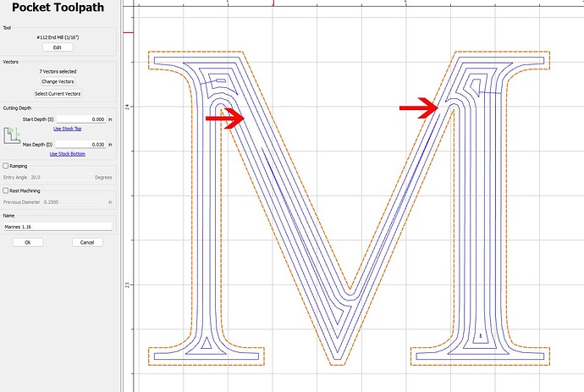The image size is (584, 392).
Task: Click the '#112 End Mill (1/16")' tool text
Action: click(x=58, y=37)
